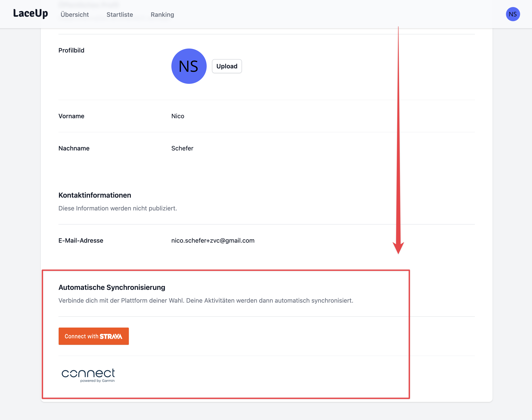Image resolution: width=532 pixels, height=420 pixels.
Task: Click the Garmin Connect logo
Action: click(88, 373)
